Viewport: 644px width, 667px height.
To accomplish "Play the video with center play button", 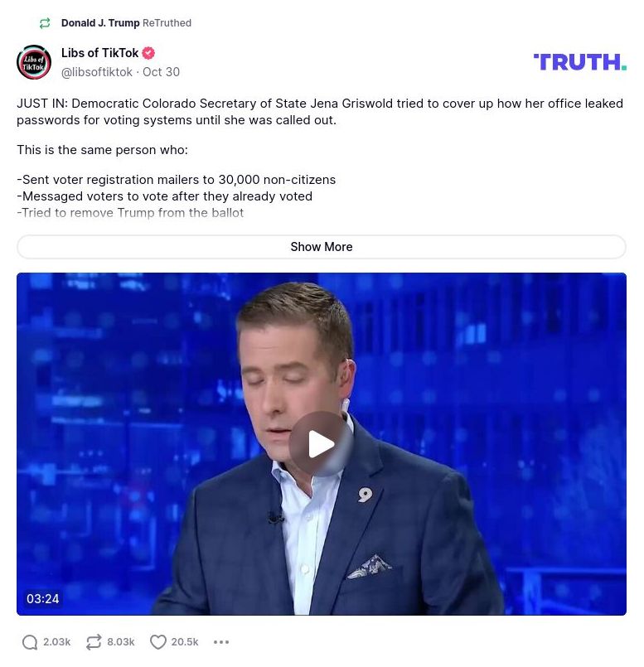I will coord(321,444).
